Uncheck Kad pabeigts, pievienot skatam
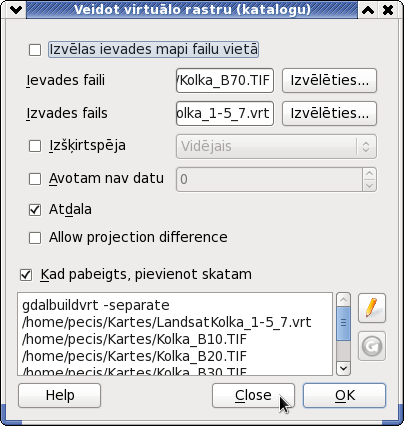Viewport: 404px width, 426px height. 26,275
